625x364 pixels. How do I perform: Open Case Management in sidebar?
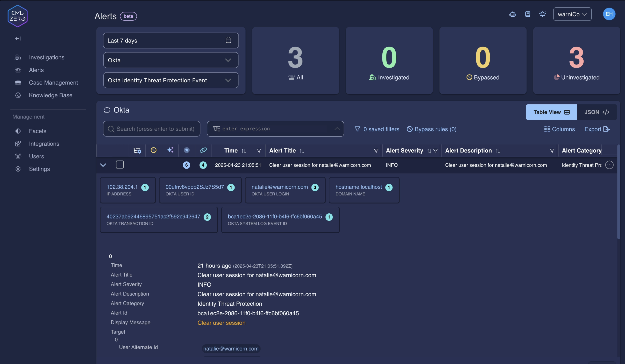point(53,83)
